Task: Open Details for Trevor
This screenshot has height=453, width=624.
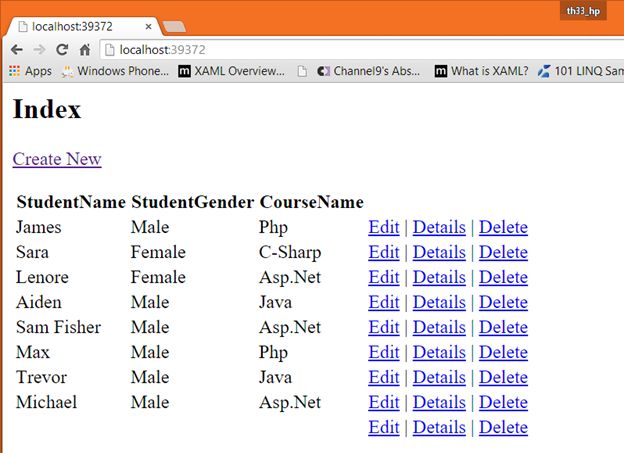Action: [439, 378]
